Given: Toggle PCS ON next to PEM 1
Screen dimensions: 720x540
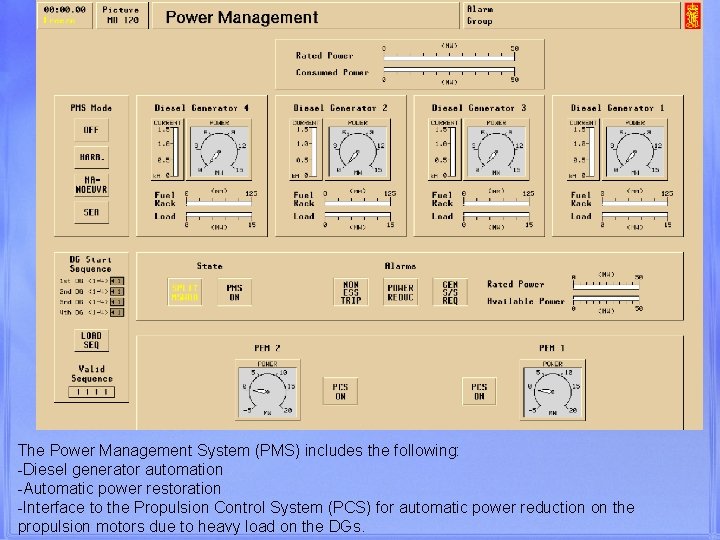Looking at the screenshot, I should 479,391.
